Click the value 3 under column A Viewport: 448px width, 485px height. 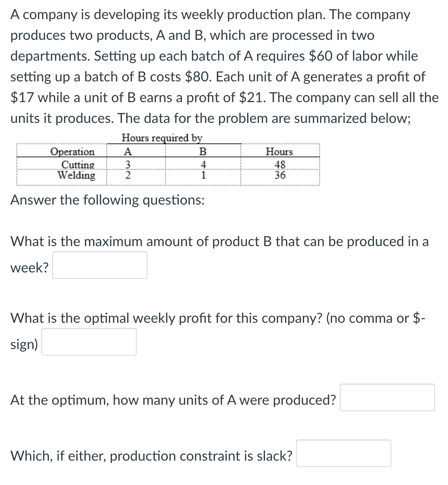(x=128, y=164)
